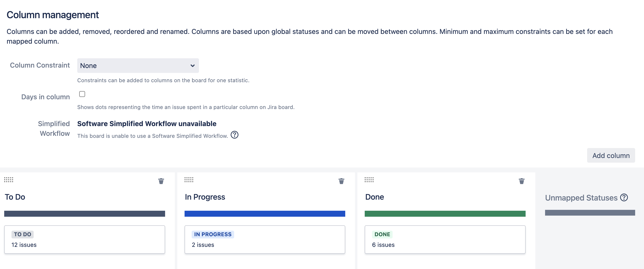Delete the To Do column trash icon
This screenshot has height=269, width=644.
coord(161,181)
